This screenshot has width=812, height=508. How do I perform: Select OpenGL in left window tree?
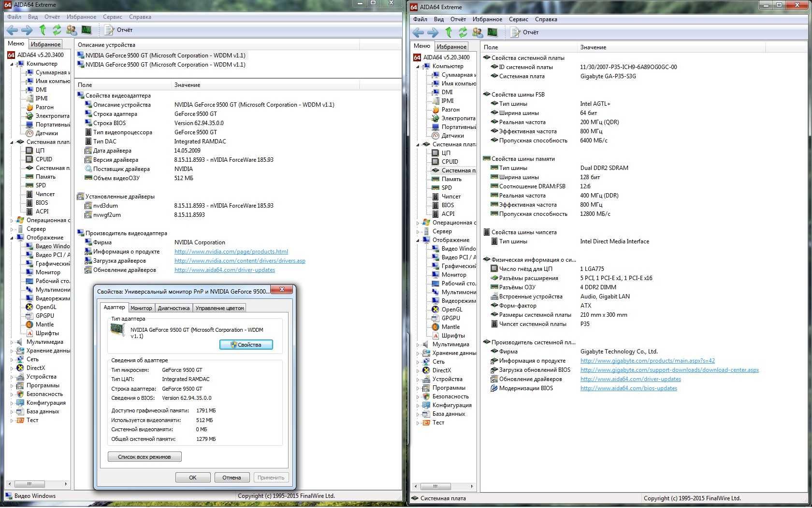pos(46,307)
